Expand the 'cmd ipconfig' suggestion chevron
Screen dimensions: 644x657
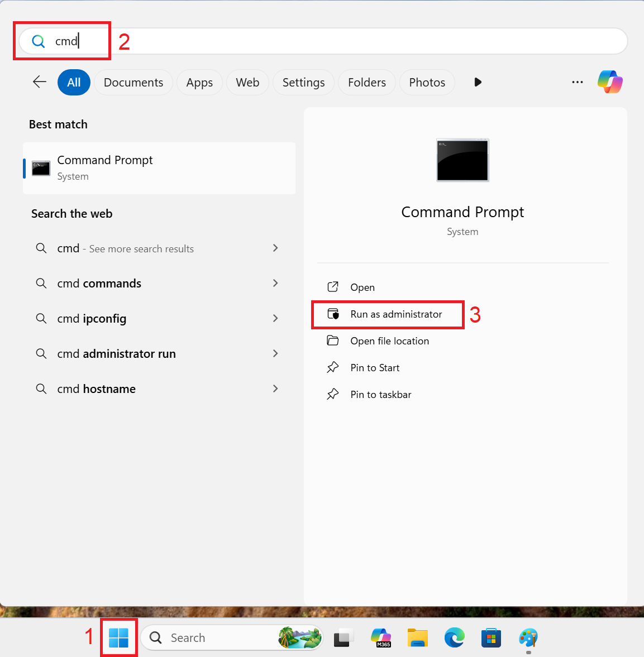point(275,318)
